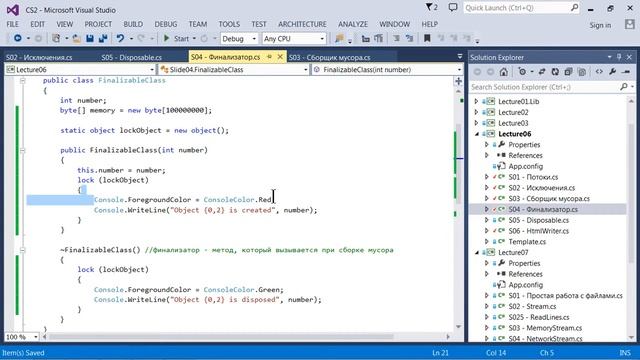Toggle auto-hide pin for Solution Explorer
Image resolution: width=640 pixels, height=360 pixels.
pos(619,57)
